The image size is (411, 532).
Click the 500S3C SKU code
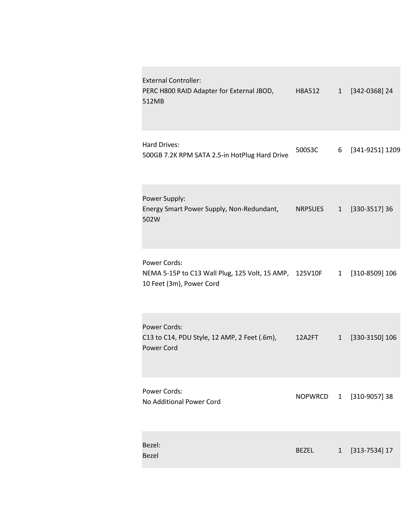307,150
